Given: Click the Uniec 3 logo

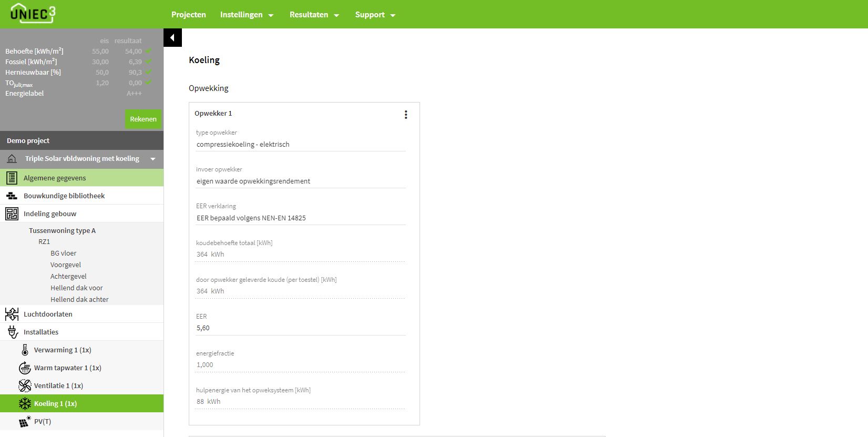Looking at the screenshot, I should click(x=33, y=14).
